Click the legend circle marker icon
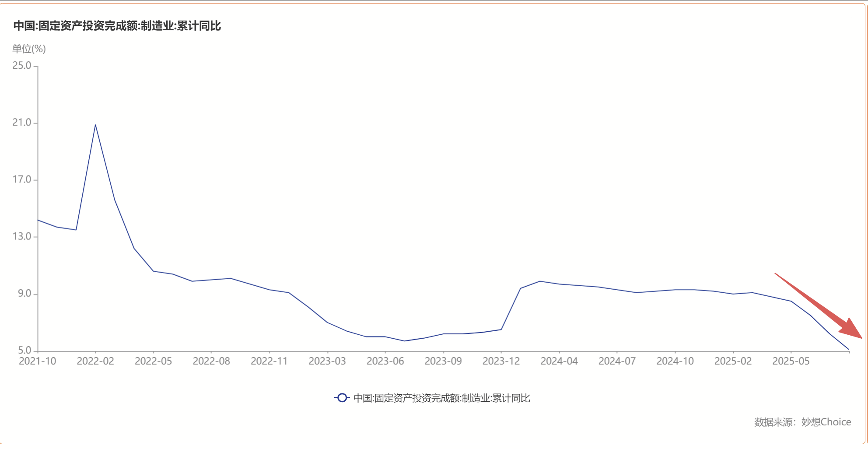This screenshot has height=449, width=868. coord(342,398)
